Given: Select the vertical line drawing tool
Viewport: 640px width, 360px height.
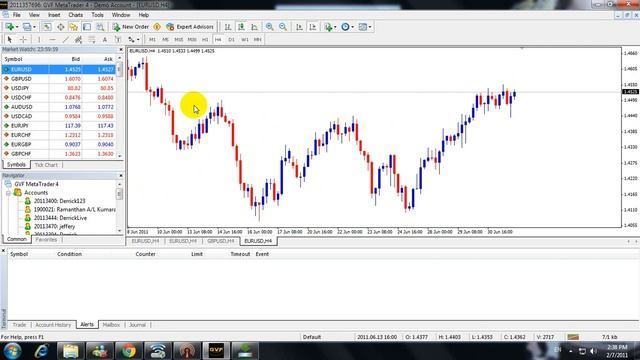Looking at the screenshot, I should point(39,40).
